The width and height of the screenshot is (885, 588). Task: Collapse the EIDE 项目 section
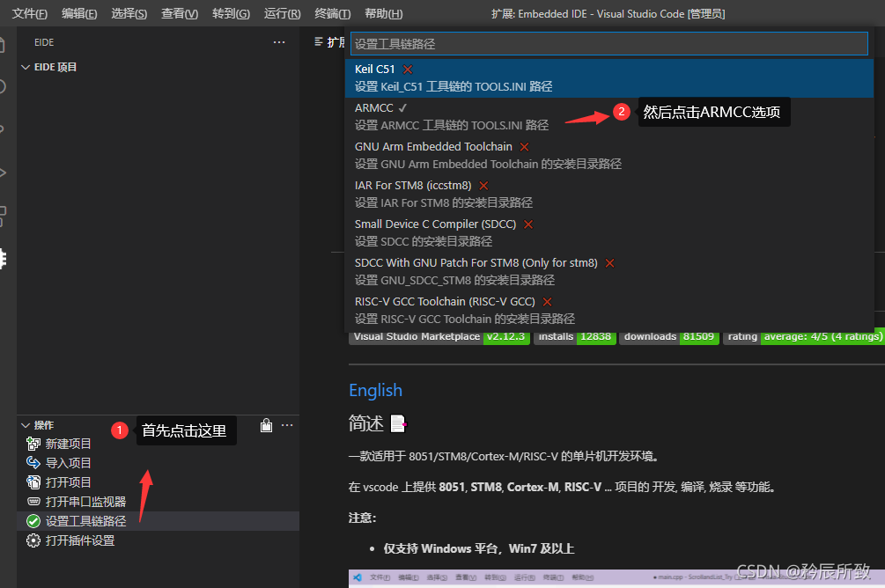pyautogui.click(x=26, y=67)
